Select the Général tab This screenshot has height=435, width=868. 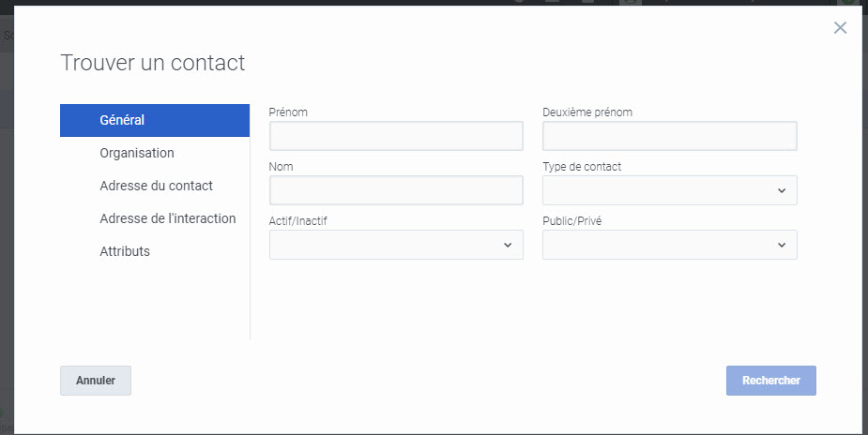point(155,120)
